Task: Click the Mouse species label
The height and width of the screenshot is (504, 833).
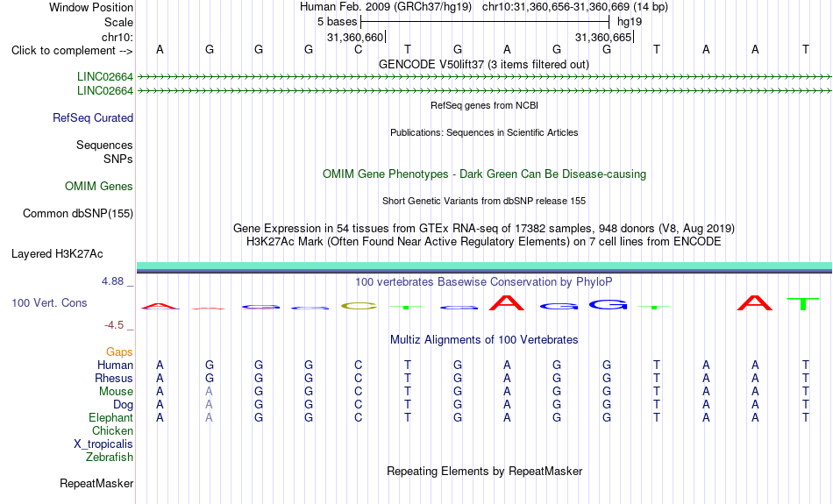Action: tap(116, 392)
